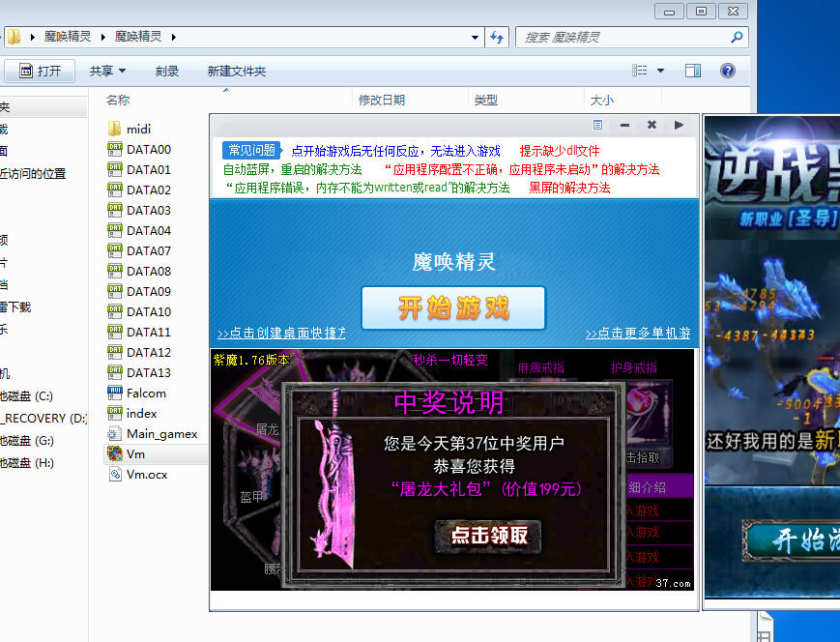Select the DATA08 file icon
840x642 pixels.
(115, 272)
